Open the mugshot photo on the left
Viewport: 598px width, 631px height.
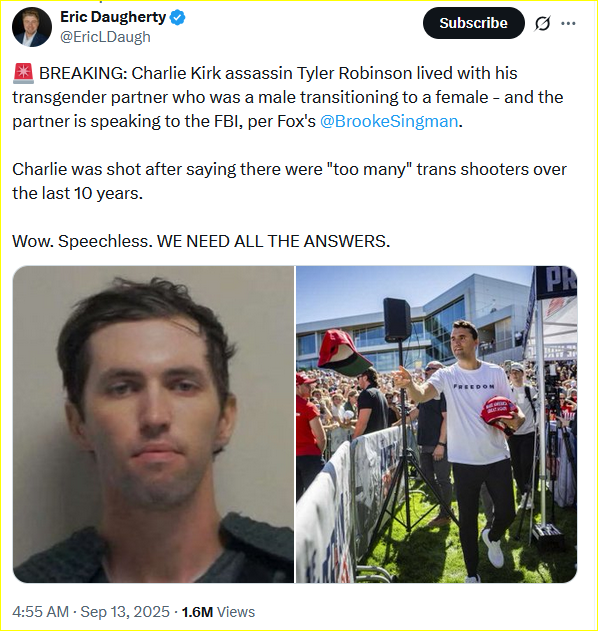point(153,424)
